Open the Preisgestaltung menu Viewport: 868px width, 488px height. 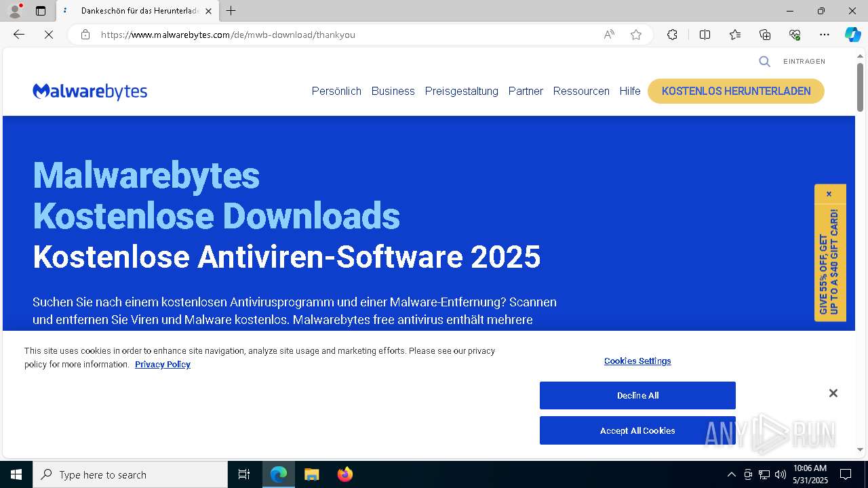click(461, 91)
